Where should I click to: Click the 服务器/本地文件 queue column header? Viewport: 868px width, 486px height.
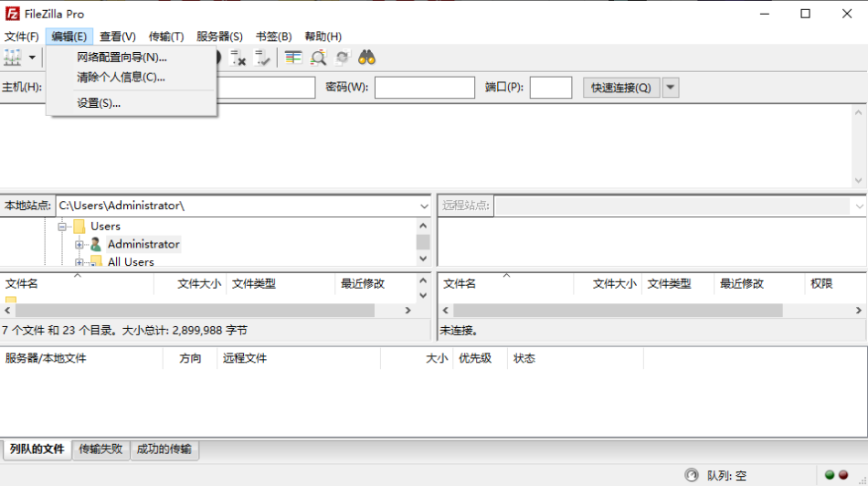point(82,358)
